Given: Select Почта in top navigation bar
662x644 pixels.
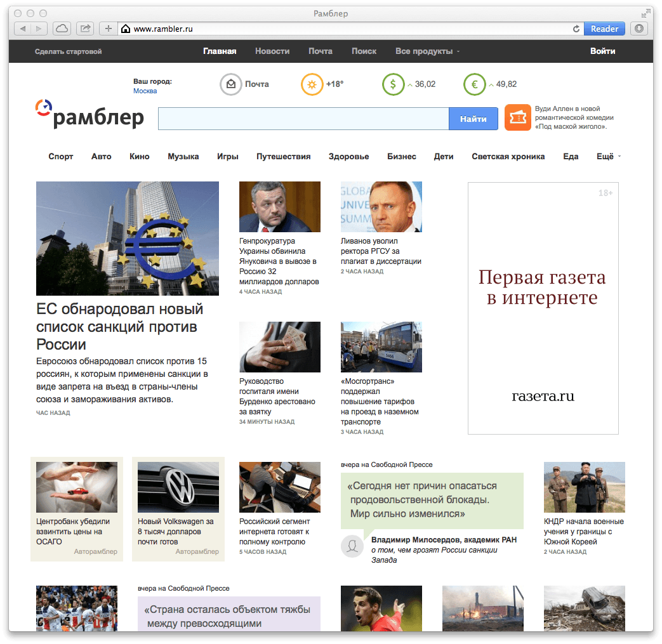Looking at the screenshot, I should click(x=321, y=51).
